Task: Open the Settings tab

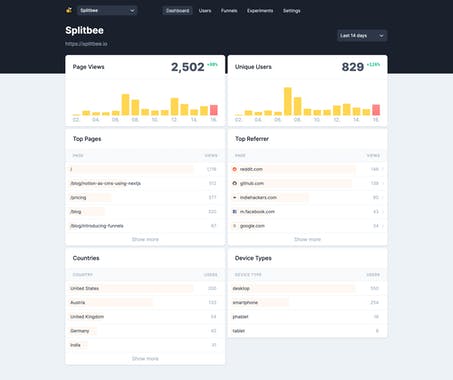Action: [x=292, y=11]
